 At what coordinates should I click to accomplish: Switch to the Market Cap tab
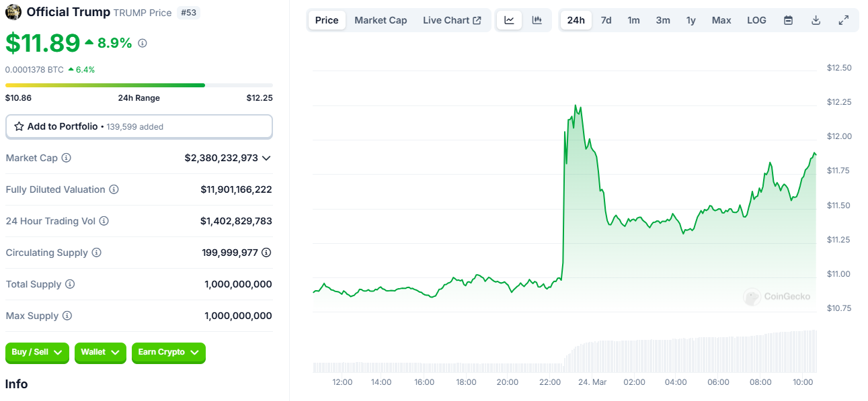[381, 20]
